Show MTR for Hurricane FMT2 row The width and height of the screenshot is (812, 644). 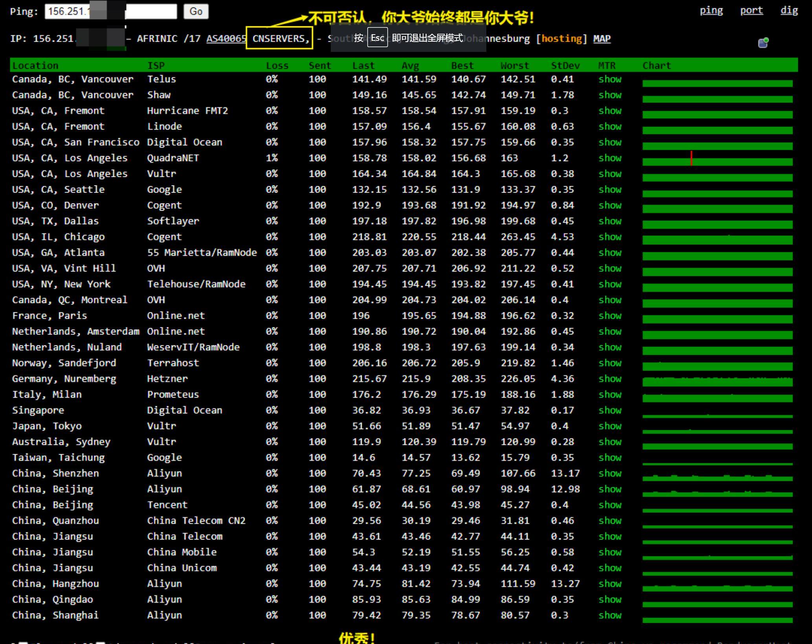coord(610,110)
